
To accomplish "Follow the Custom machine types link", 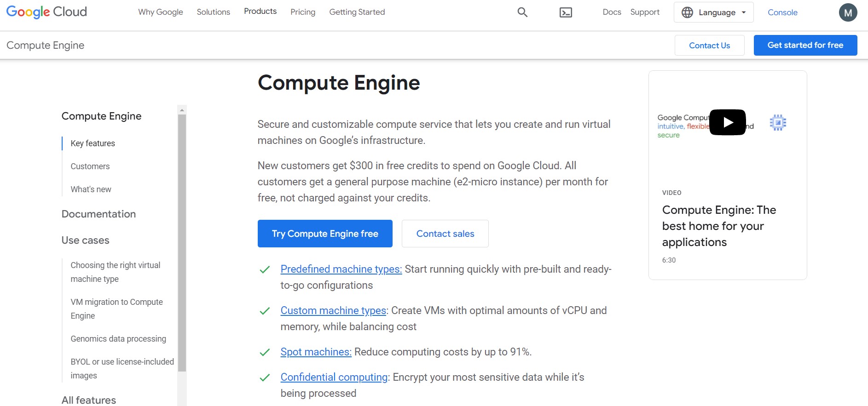I will pyautogui.click(x=333, y=310).
